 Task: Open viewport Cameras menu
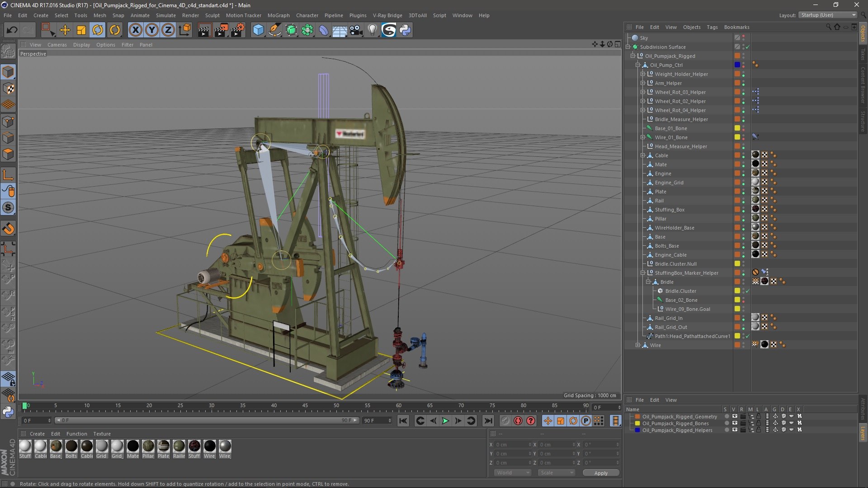(x=57, y=45)
